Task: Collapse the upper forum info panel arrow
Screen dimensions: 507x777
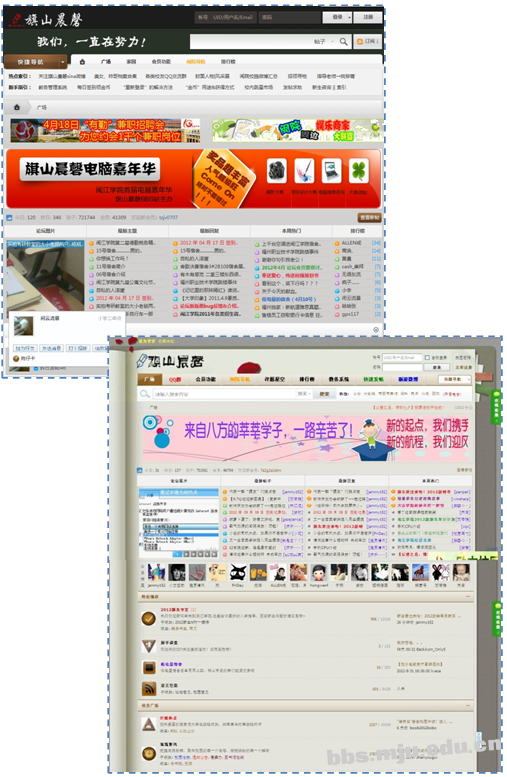Action: (x=376, y=329)
